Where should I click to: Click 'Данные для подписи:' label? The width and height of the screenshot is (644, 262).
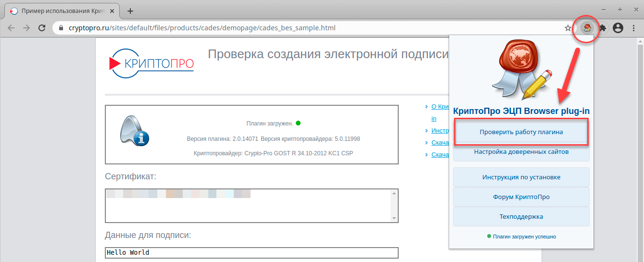[148, 235]
